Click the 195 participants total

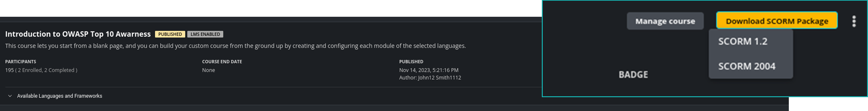9,70
